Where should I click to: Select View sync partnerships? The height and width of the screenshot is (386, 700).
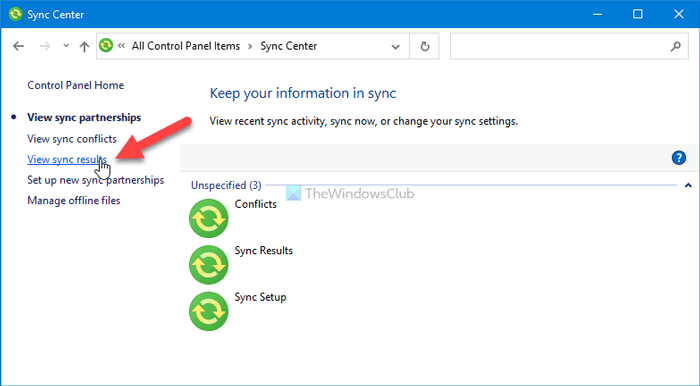point(84,117)
